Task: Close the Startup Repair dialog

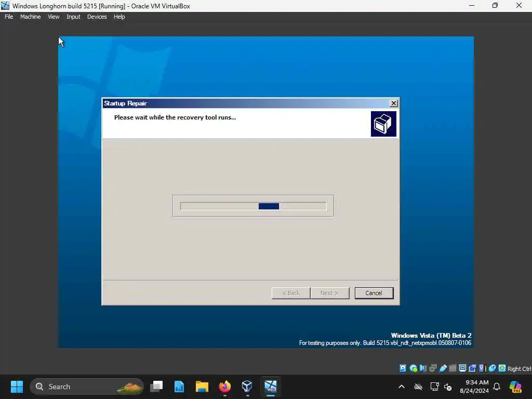Action: click(x=394, y=103)
